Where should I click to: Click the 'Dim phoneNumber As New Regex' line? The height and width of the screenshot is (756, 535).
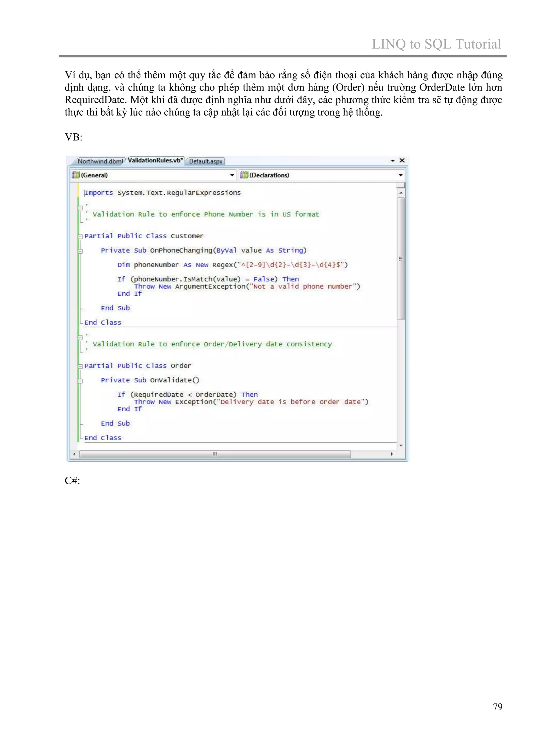click(232, 265)
